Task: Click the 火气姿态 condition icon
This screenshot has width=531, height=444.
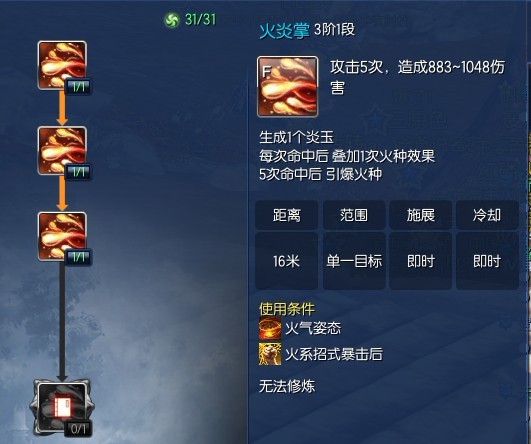Action: pos(270,328)
